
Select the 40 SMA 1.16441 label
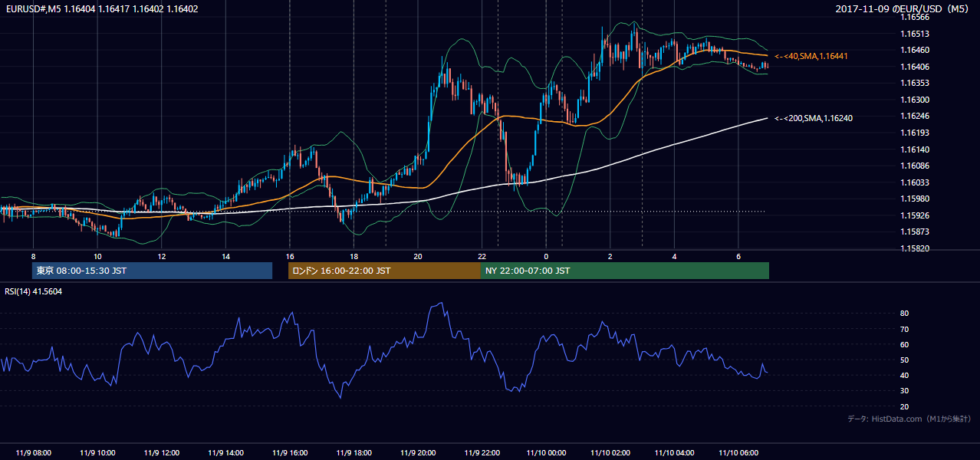coord(811,57)
